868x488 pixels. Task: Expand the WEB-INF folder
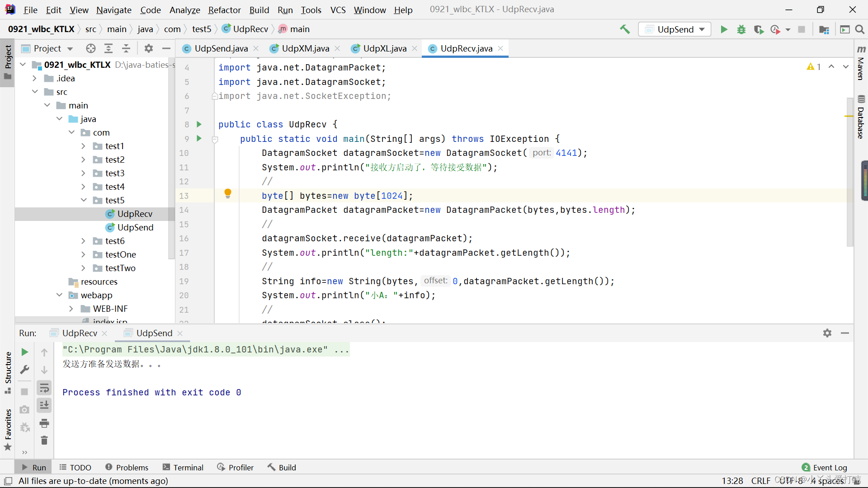[x=71, y=309]
